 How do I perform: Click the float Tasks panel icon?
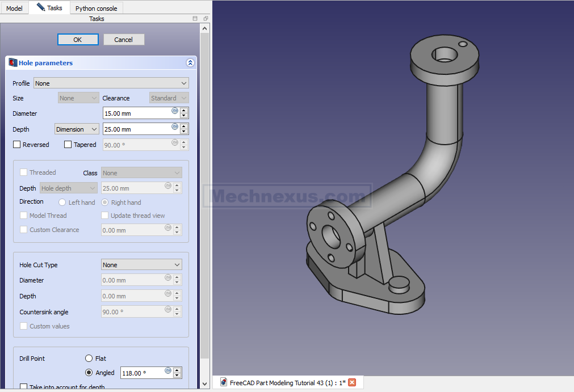[206, 19]
